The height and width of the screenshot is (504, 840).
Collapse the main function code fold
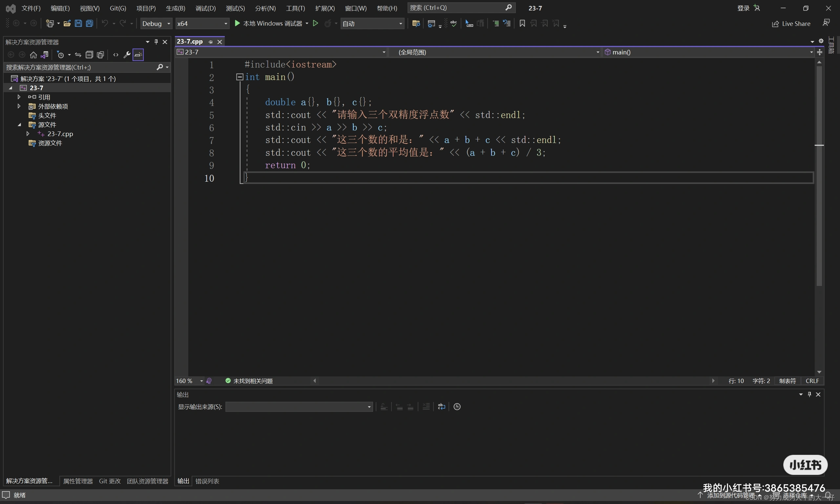tap(240, 77)
